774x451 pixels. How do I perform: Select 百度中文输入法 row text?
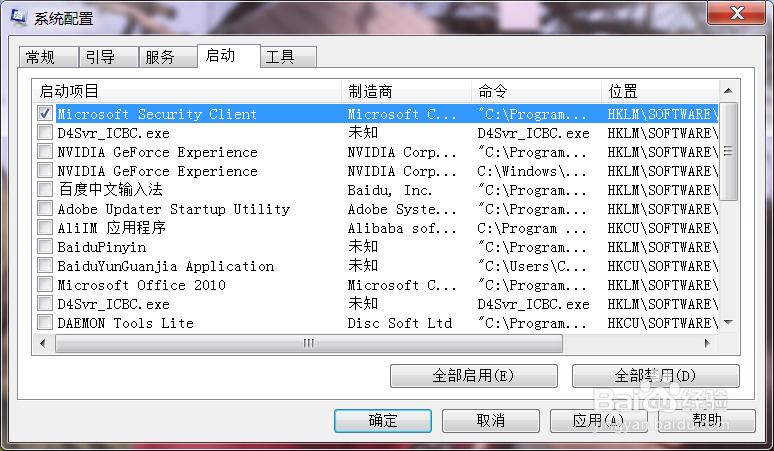pyautogui.click(x=111, y=190)
